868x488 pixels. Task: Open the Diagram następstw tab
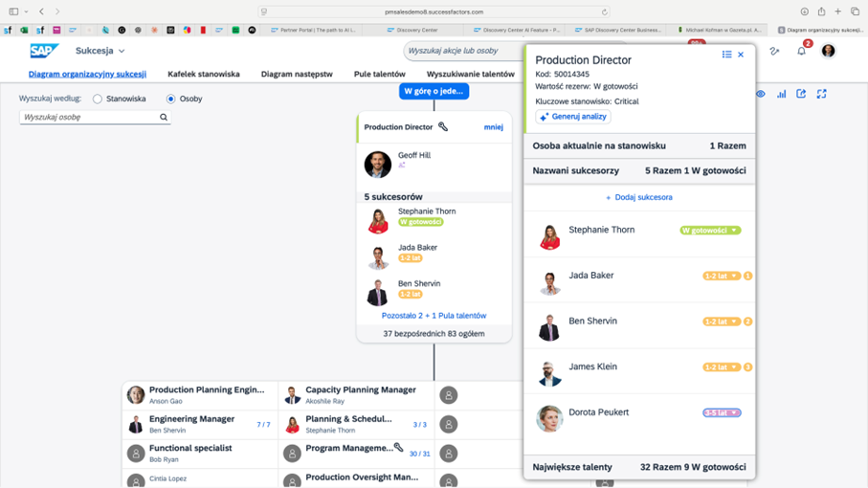(297, 74)
